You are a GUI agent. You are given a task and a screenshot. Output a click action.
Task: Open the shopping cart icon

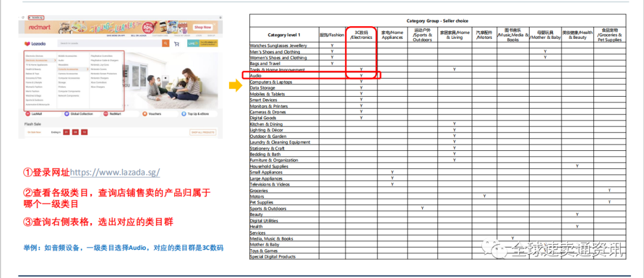177,44
